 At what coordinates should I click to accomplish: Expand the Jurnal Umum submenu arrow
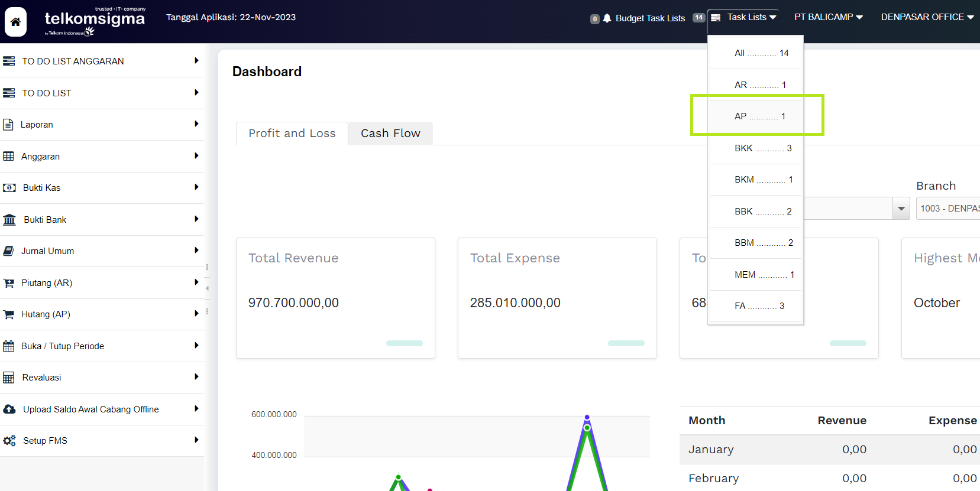[196, 251]
